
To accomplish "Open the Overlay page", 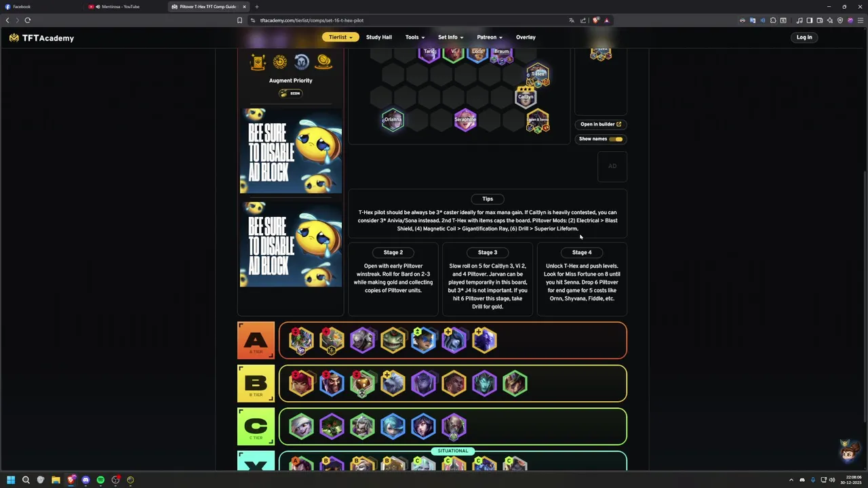I will click(526, 37).
